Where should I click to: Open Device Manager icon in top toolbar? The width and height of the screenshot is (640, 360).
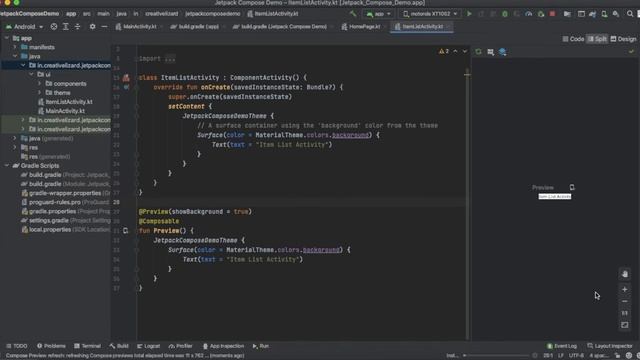604,14
